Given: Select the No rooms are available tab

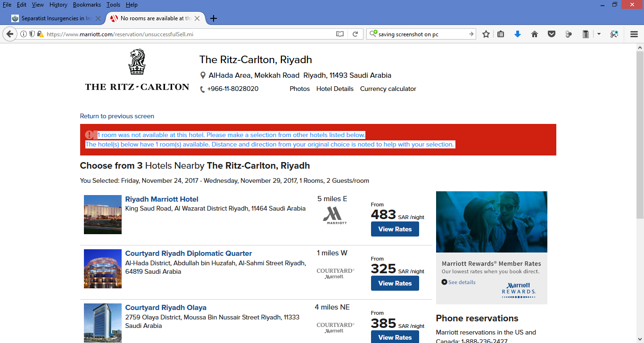Looking at the screenshot, I should pyautogui.click(x=156, y=18).
